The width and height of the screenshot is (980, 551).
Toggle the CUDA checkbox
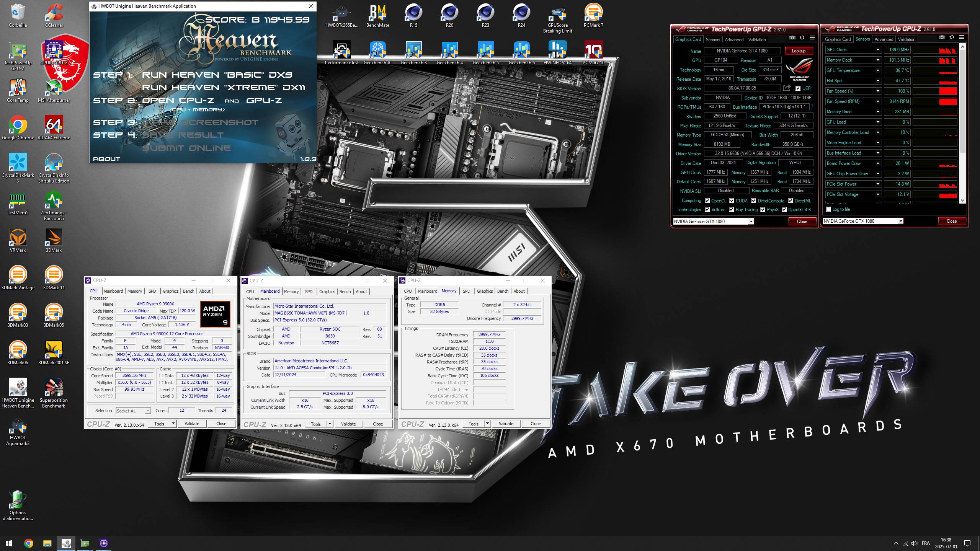coord(732,201)
